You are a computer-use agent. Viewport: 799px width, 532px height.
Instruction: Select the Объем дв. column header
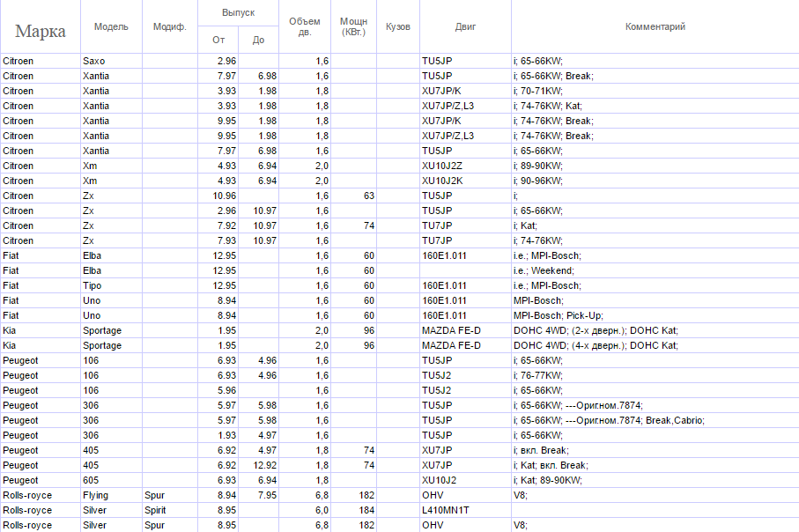tap(305, 26)
